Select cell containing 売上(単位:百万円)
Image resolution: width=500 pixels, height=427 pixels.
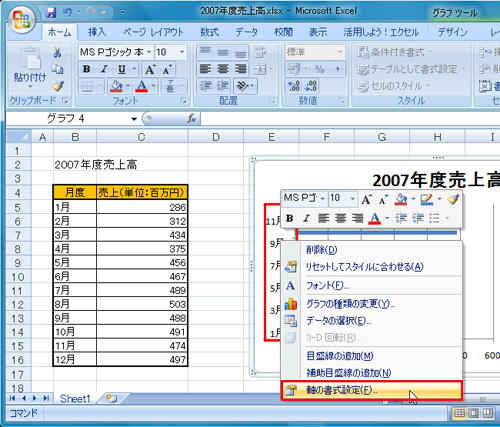tap(142, 192)
